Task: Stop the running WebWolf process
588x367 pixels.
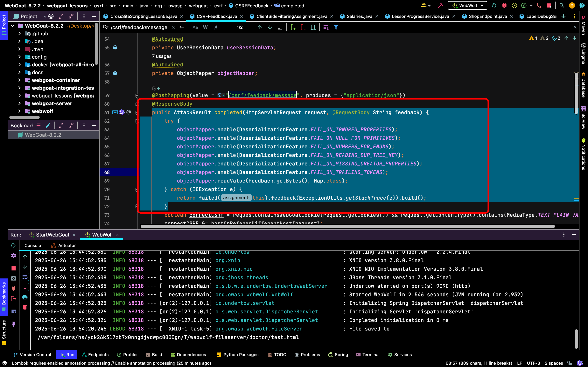Action: pyautogui.click(x=14, y=268)
